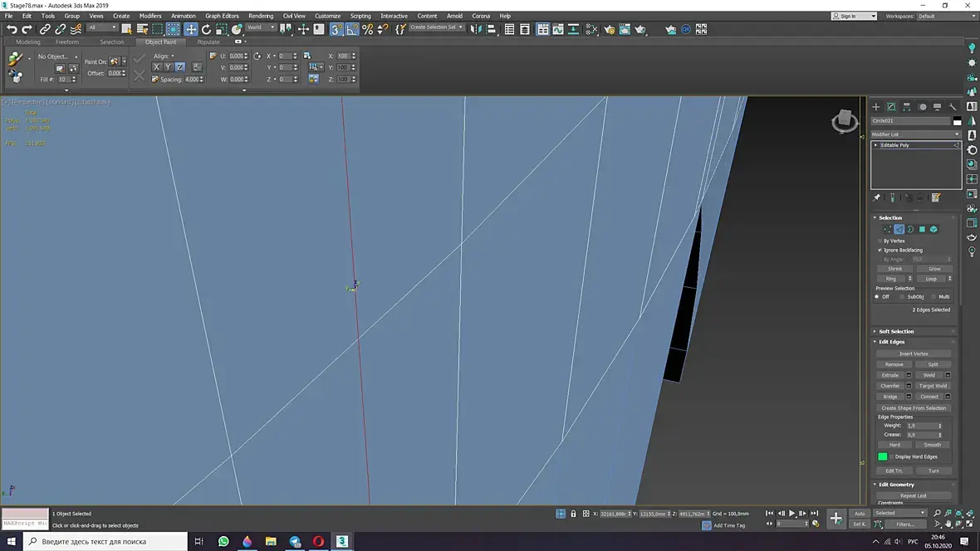The height and width of the screenshot is (551, 980).
Task: Enable the By Vertex checkbox
Action: coord(880,241)
